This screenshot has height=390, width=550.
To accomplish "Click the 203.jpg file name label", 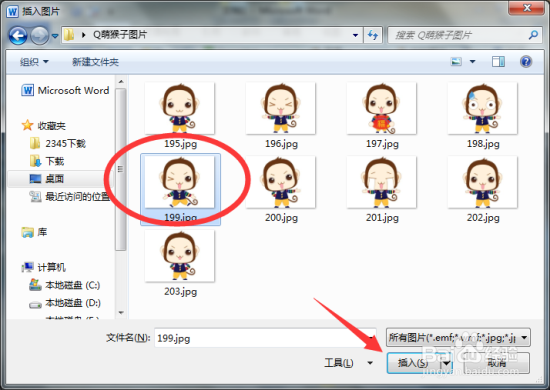I will pyautogui.click(x=181, y=292).
